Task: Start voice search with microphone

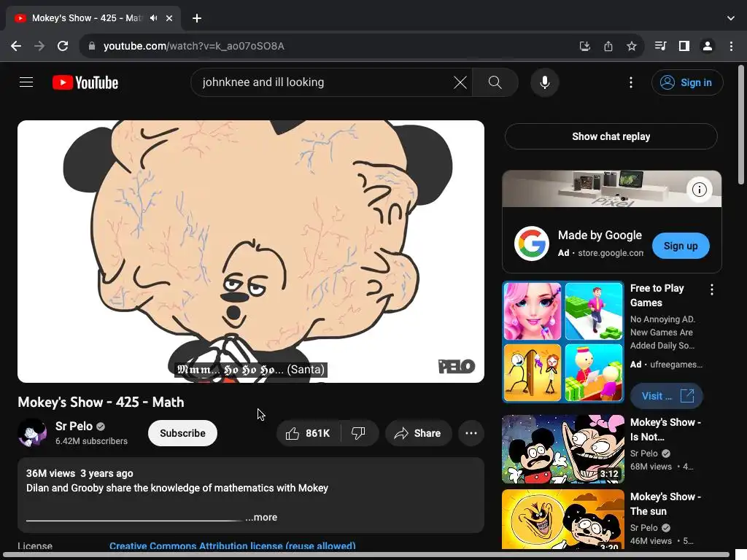Action: (x=544, y=82)
